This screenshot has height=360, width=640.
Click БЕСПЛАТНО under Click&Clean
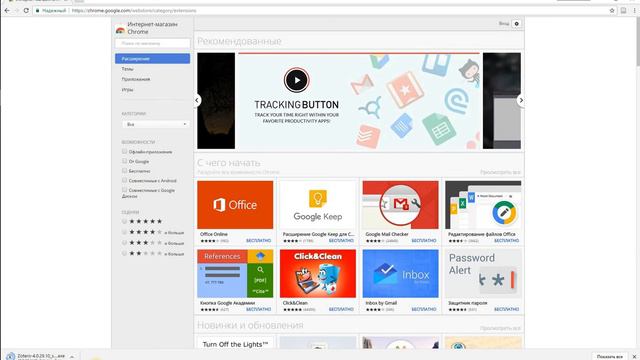[341, 309]
